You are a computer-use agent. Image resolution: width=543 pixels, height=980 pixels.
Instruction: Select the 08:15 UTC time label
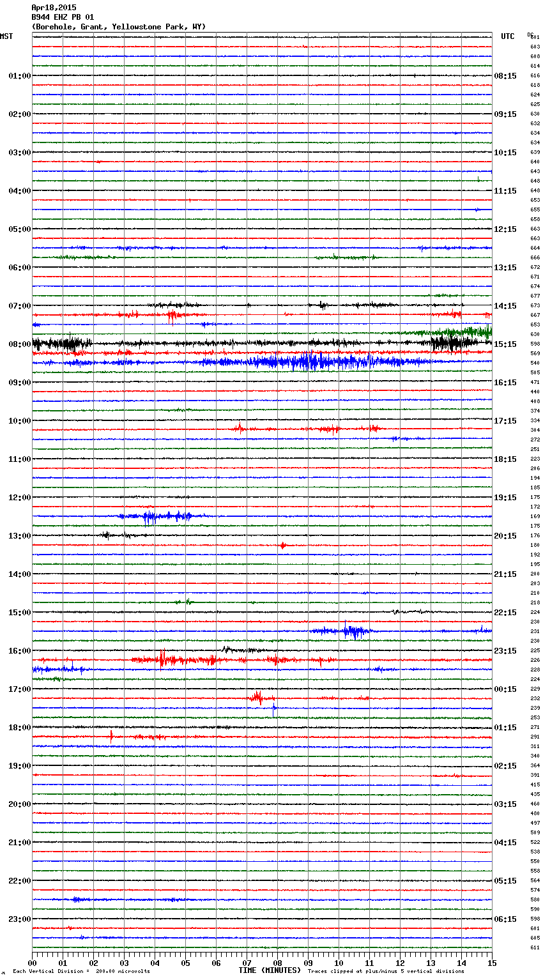pos(505,76)
